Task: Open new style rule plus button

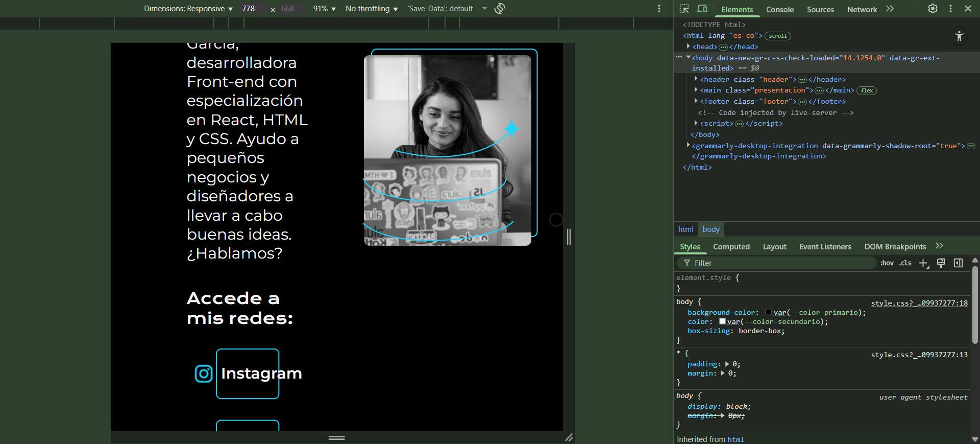Action: pyautogui.click(x=923, y=263)
